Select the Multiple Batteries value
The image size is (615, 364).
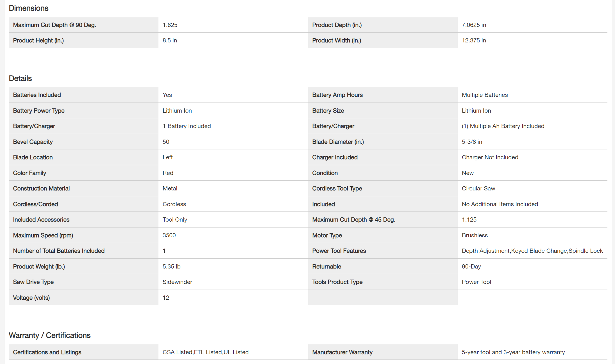(484, 95)
